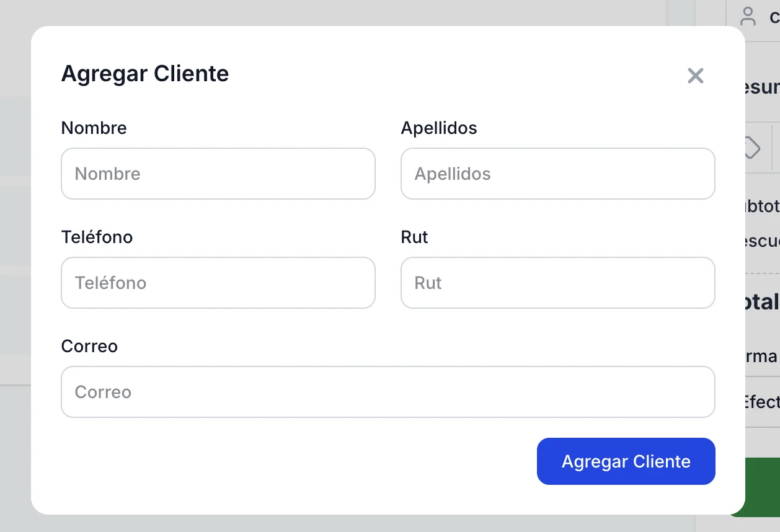The width and height of the screenshot is (780, 532).
Task: Click the Apellidos field label
Action: tap(439, 128)
